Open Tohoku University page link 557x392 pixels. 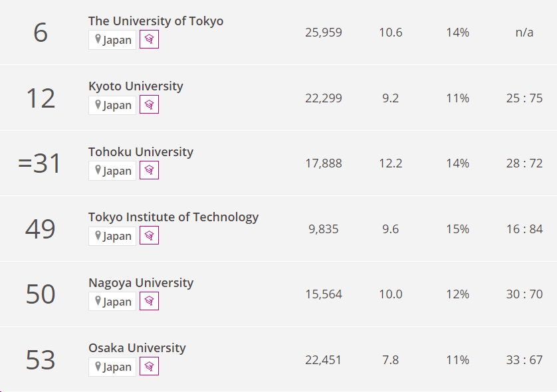coord(141,151)
